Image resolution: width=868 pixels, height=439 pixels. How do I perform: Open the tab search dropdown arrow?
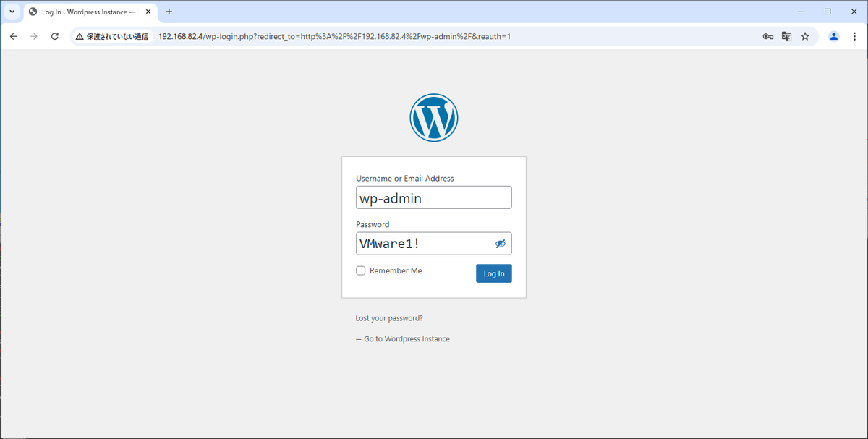click(12, 12)
